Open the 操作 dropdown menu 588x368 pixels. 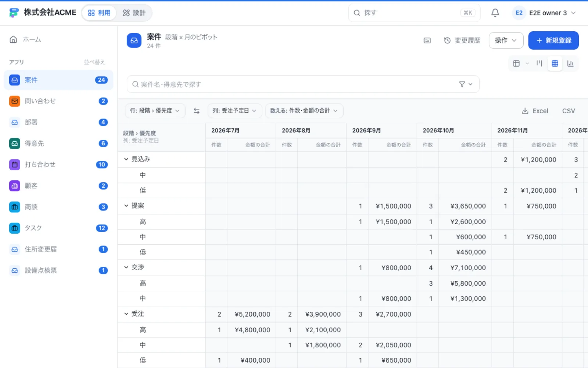pyautogui.click(x=506, y=40)
